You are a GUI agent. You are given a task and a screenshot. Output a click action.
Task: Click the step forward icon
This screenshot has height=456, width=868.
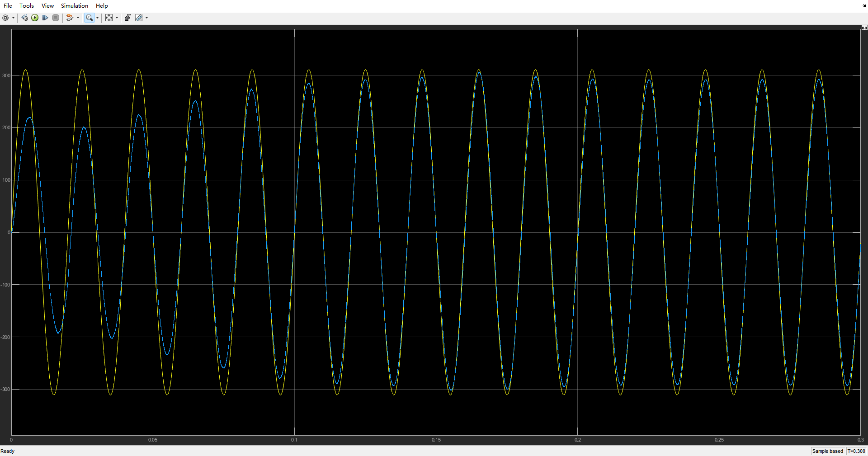click(45, 18)
